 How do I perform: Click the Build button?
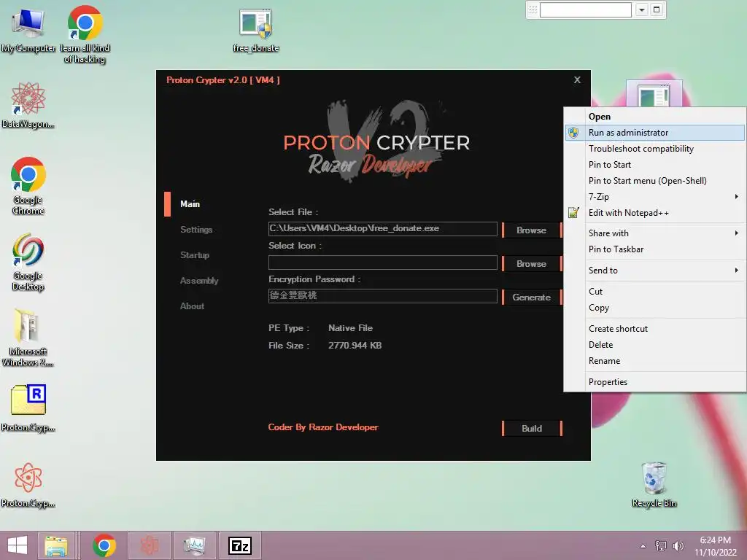click(532, 428)
